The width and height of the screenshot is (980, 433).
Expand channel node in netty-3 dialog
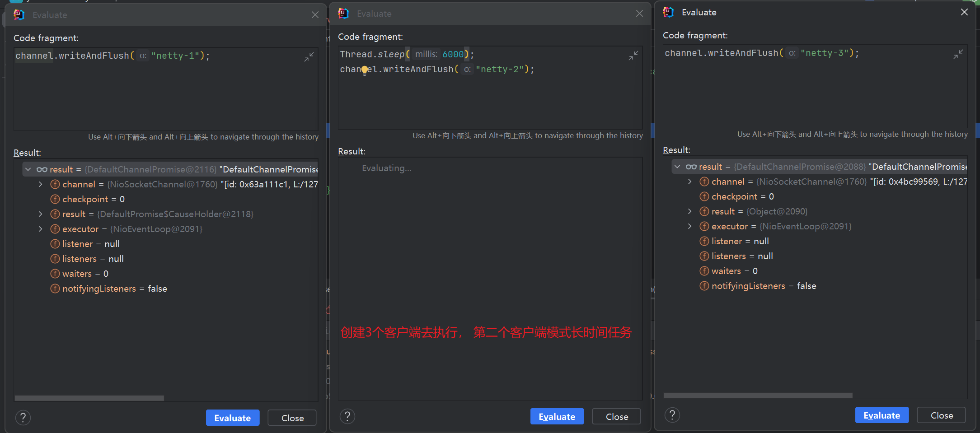click(x=690, y=182)
